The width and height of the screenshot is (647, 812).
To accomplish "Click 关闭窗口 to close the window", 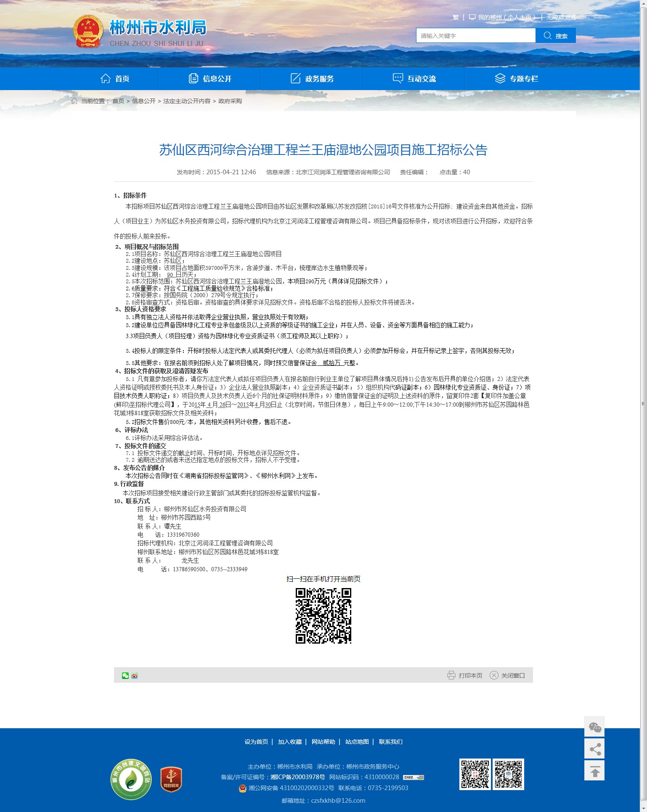I will [x=507, y=675].
